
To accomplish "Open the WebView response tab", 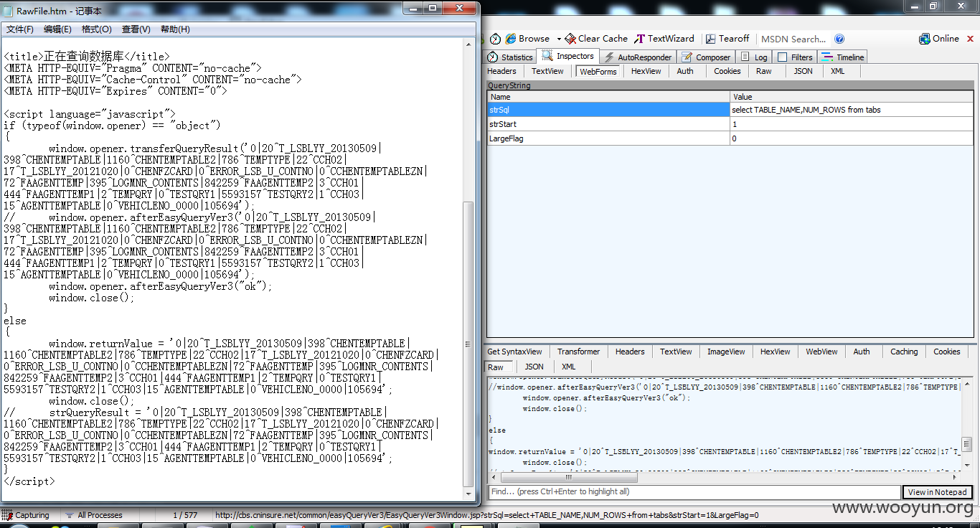I will tap(821, 352).
